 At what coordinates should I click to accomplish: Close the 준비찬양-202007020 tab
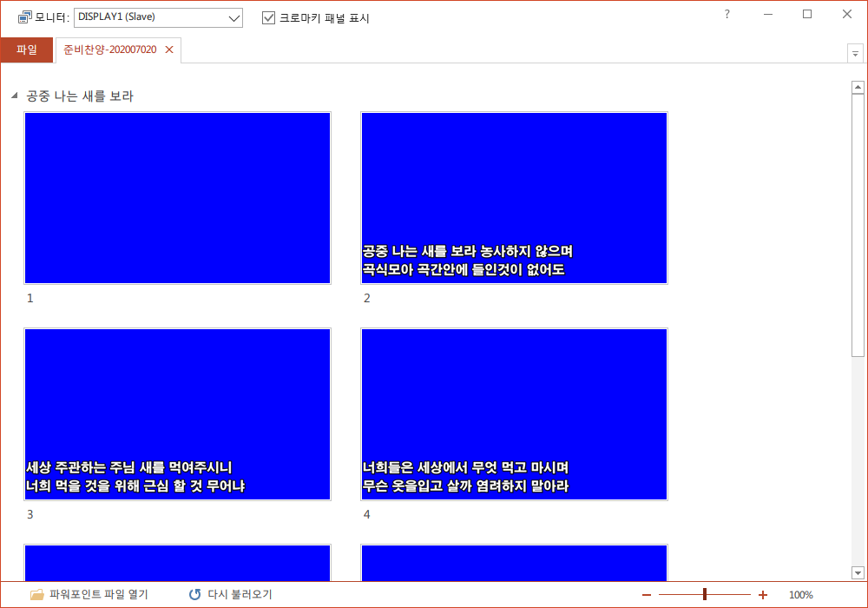(169, 50)
